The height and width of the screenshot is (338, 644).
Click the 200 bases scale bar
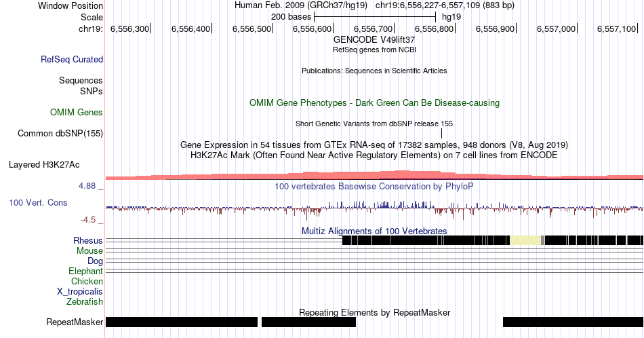point(375,17)
